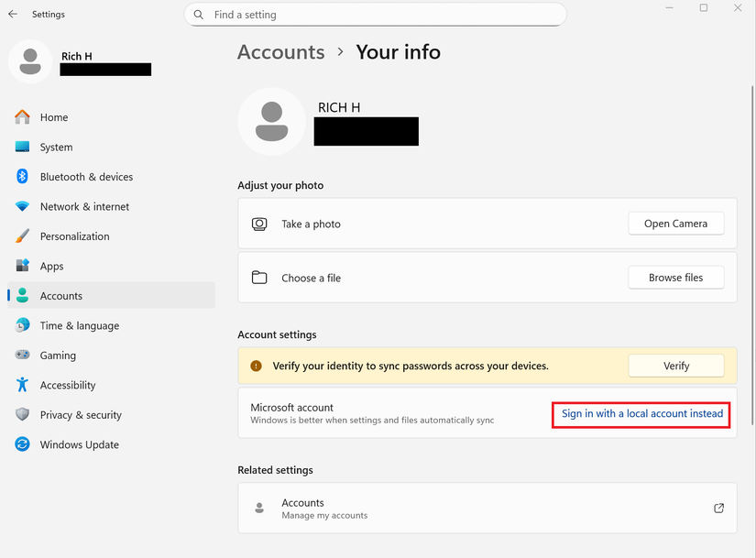
Task: Sign in with a local account instead
Action: pyautogui.click(x=641, y=414)
